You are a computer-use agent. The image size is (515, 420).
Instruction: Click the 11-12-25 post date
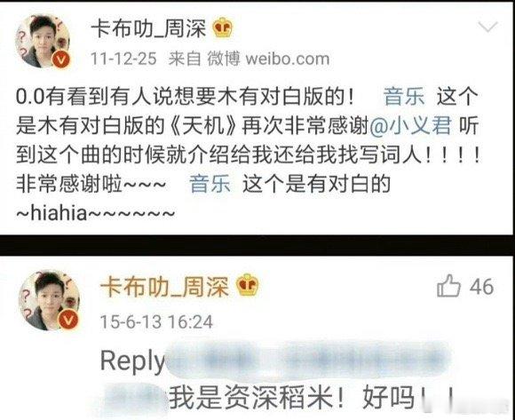123,59
